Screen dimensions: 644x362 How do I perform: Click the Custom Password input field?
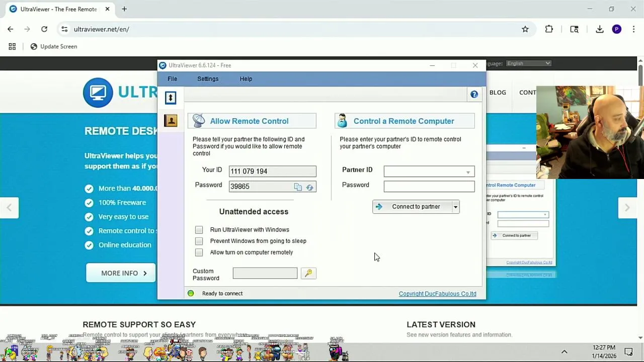pos(265,273)
